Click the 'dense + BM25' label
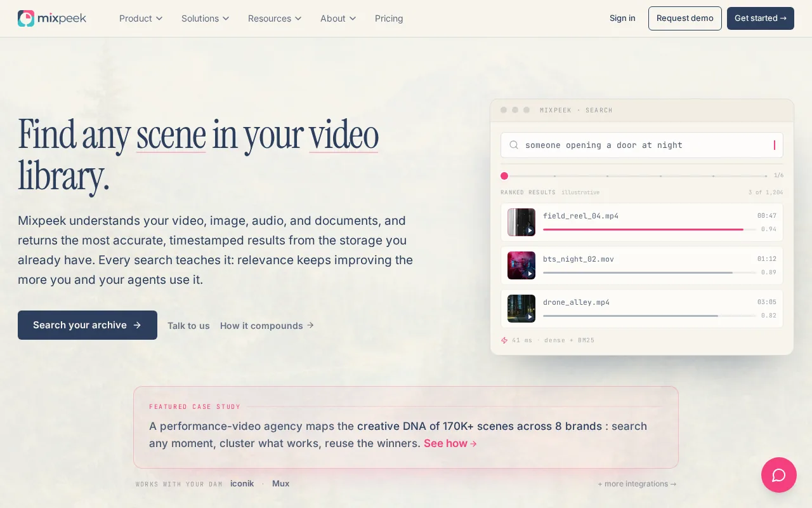Image resolution: width=812 pixels, height=508 pixels. pyautogui.click(x=569, y=340)
